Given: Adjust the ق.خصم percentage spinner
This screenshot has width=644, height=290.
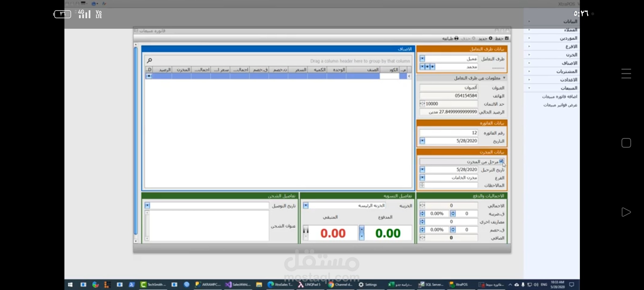Looking at the screenshot, I should [422, 230].
